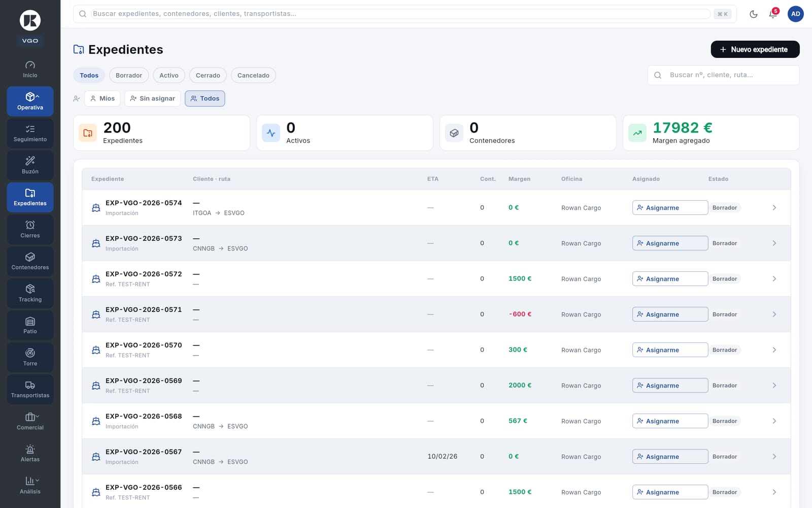Switch to the Cancelado status tab

253,75
